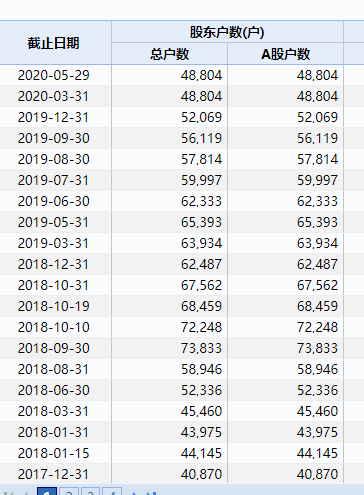Go to the next page arrow
Viewport: 364px width, 495px height.
pos(135,493)
